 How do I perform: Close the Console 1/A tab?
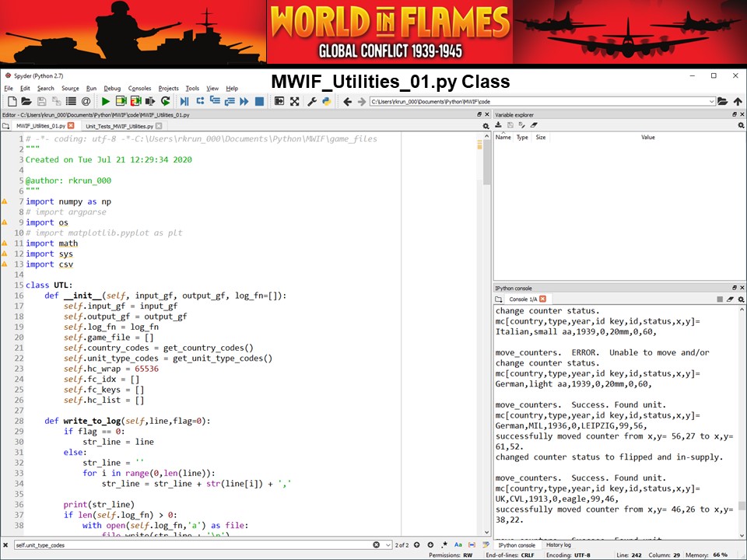542,299
